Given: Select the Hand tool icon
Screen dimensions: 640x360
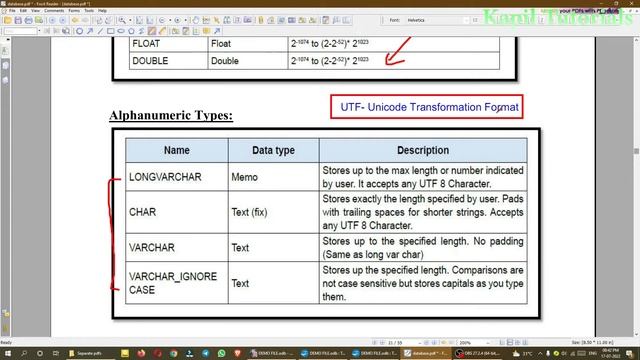Looking at the screenshot, I should [196, 20].
